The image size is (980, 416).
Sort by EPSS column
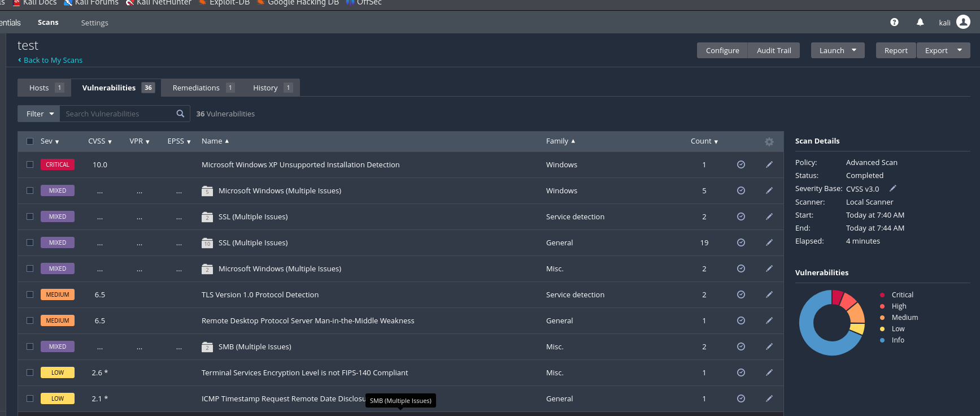pos(179,141)
